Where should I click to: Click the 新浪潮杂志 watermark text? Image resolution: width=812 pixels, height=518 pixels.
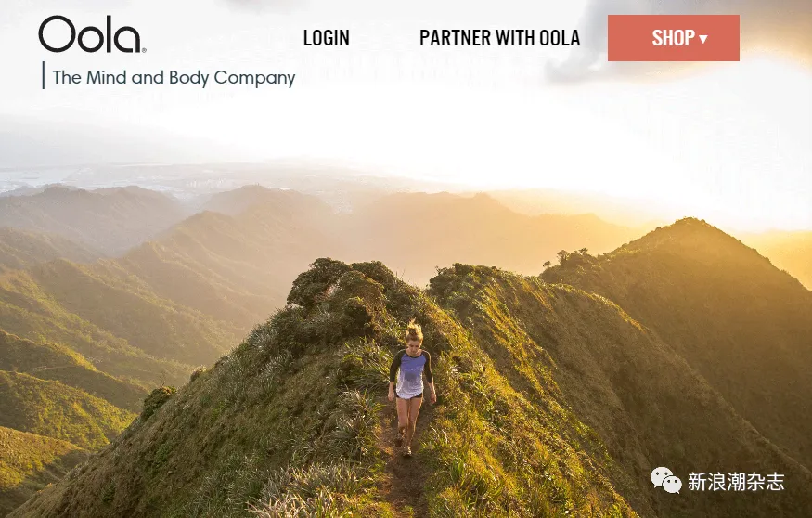(736, 482)
